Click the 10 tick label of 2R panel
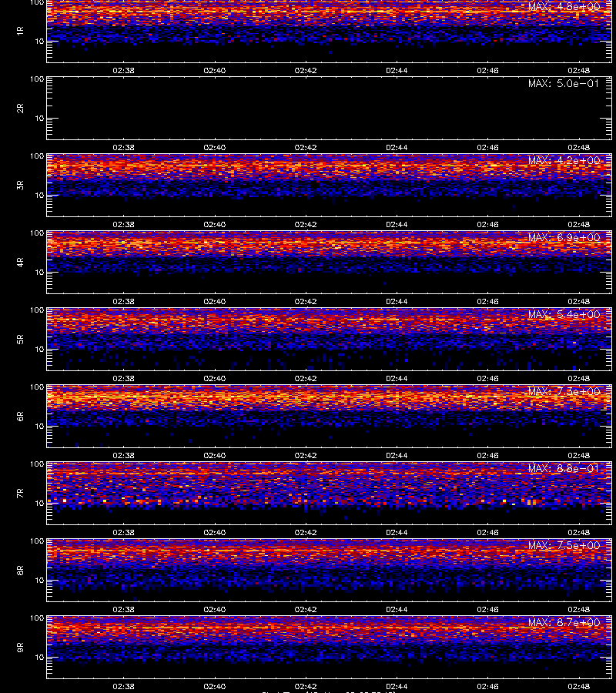Viewport: 616px width, 693px height. (x=39, y=118)
